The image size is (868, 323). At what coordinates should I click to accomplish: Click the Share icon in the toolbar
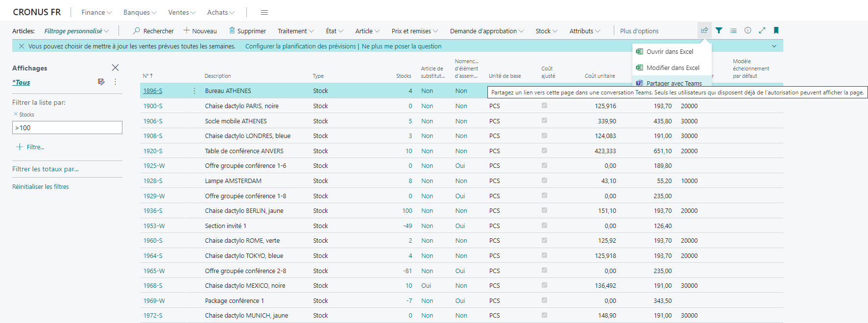click(x=704, y=30)
